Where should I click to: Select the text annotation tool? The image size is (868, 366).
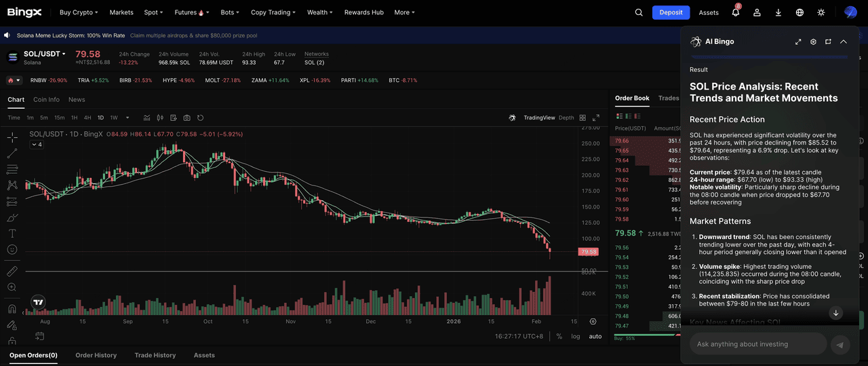(x=12, y=234)
